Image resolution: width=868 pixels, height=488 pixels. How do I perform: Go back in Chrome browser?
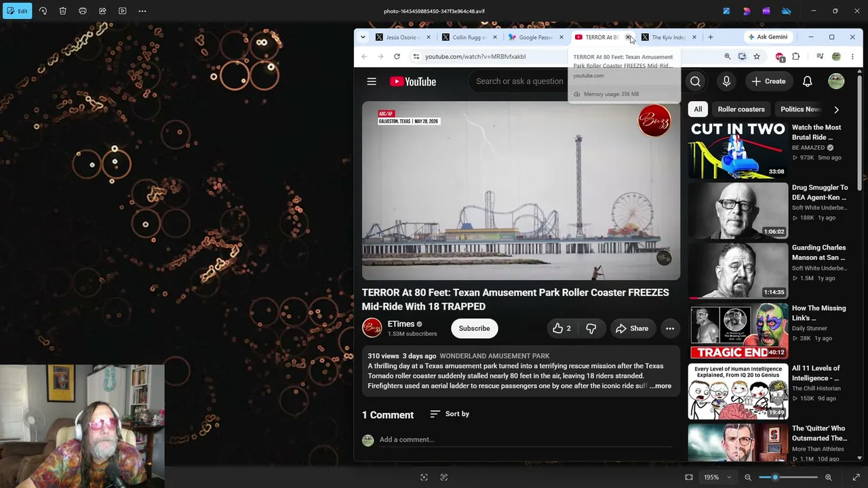click(x=364, y=56)
